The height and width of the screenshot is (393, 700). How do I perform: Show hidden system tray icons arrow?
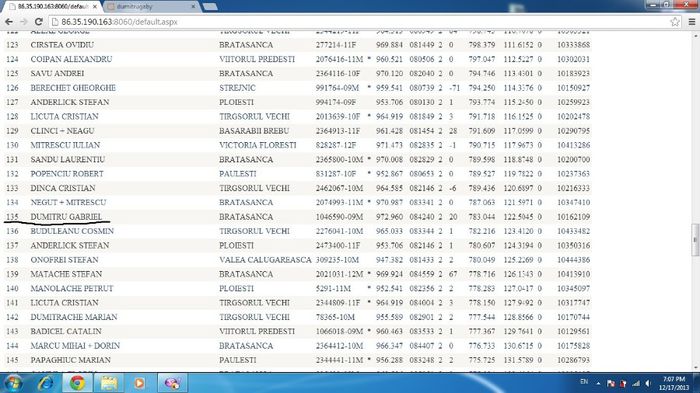point(598,383)
